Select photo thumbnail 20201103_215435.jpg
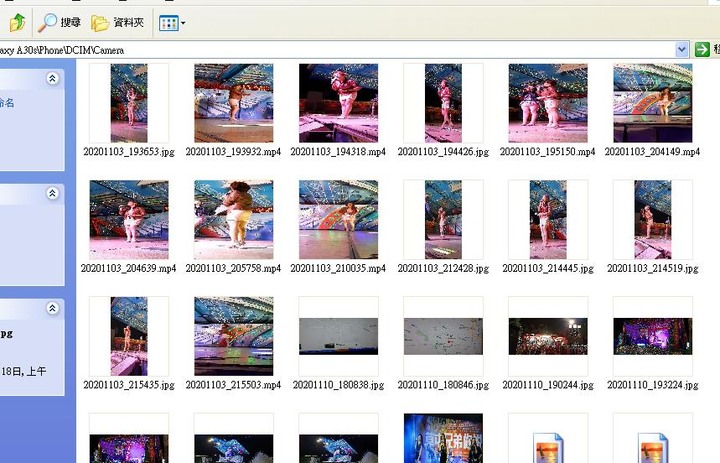Viewport: 720px width, 463px height. coord(129,336)
